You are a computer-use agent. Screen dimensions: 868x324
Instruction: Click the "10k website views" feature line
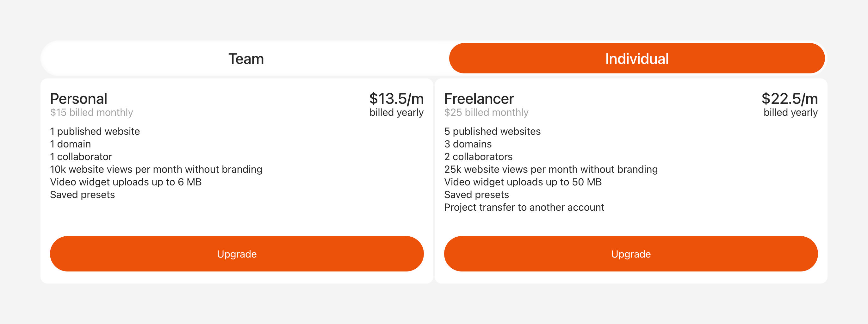click(156, 170)
